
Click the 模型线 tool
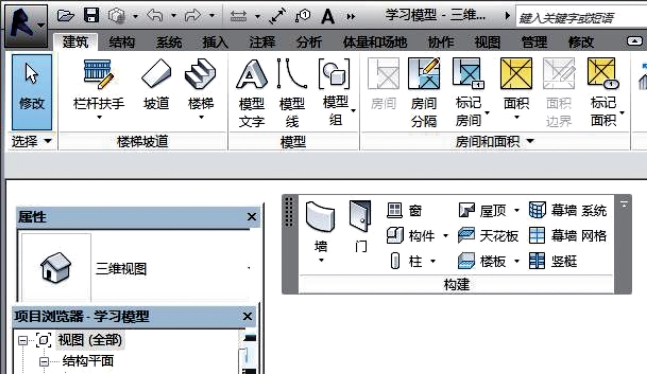pos(292,93)
